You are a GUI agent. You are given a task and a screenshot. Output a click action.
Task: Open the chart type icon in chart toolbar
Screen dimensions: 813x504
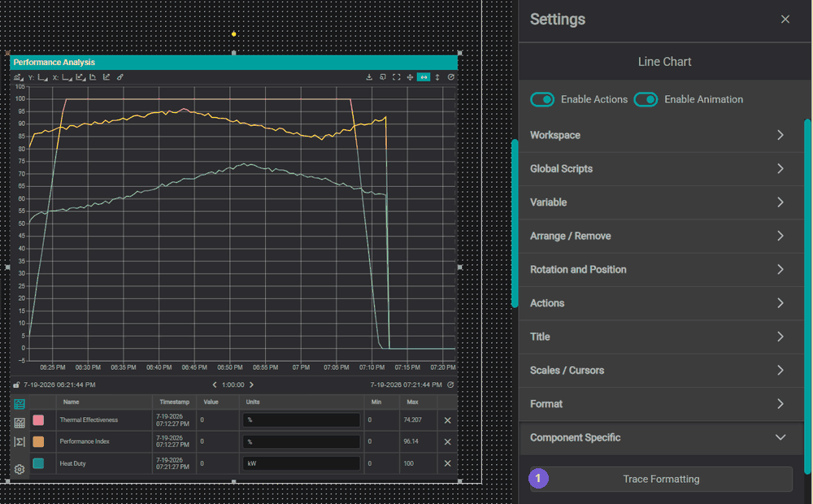[x=18, y=77]
